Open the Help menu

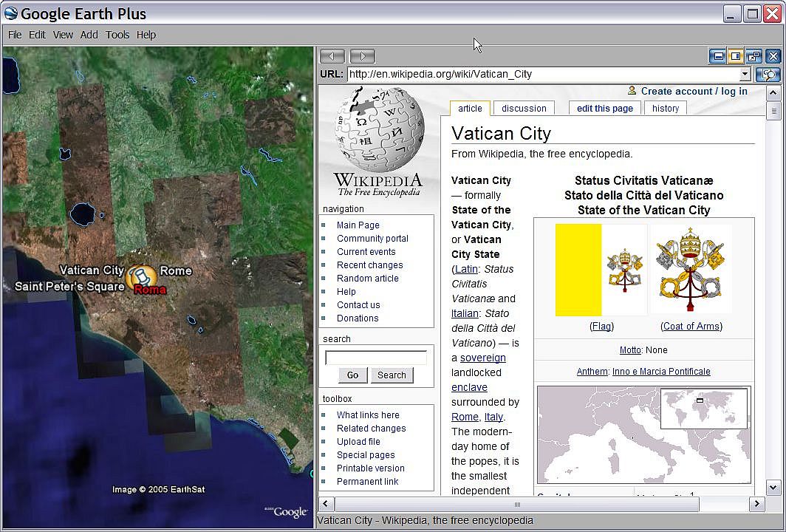pos(146,35)
